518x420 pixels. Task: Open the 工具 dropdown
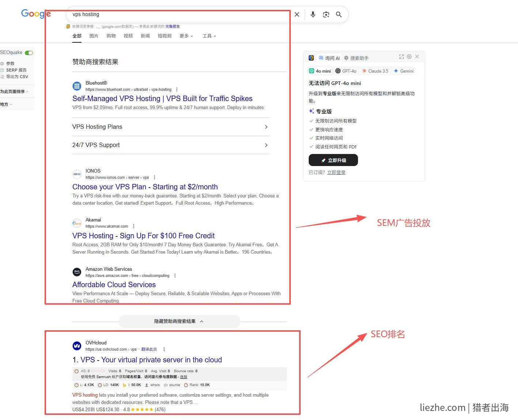209,36
